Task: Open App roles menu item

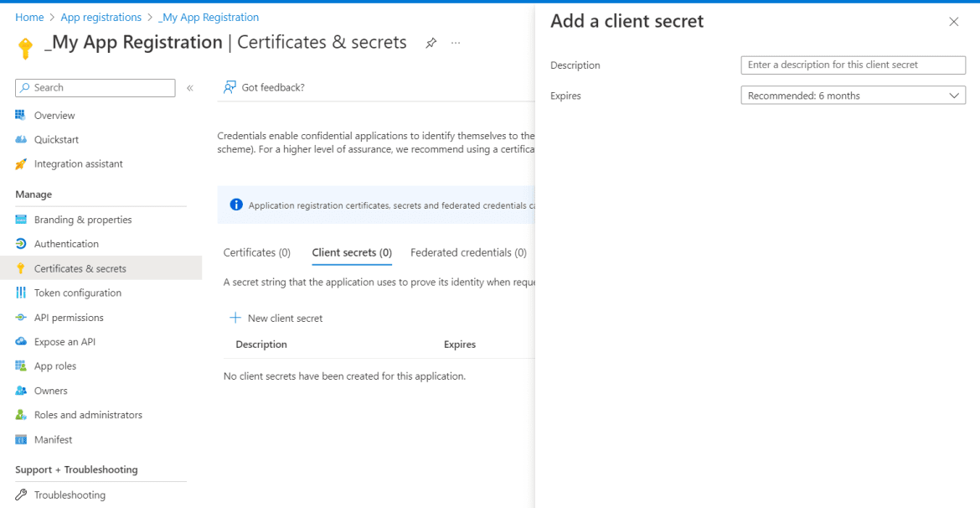Action: coord(55,366)
